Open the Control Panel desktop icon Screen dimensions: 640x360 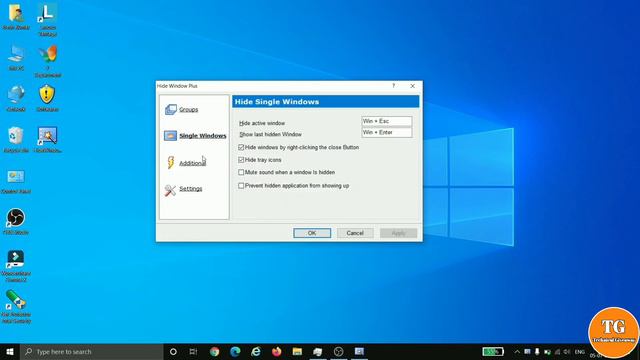pyautogui.click(x=16, y=181)
